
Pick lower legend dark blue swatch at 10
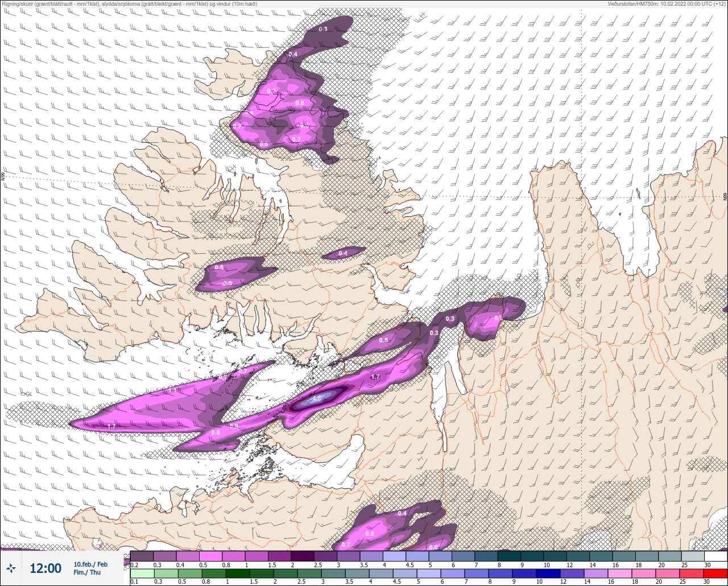(x=548, y=573)
